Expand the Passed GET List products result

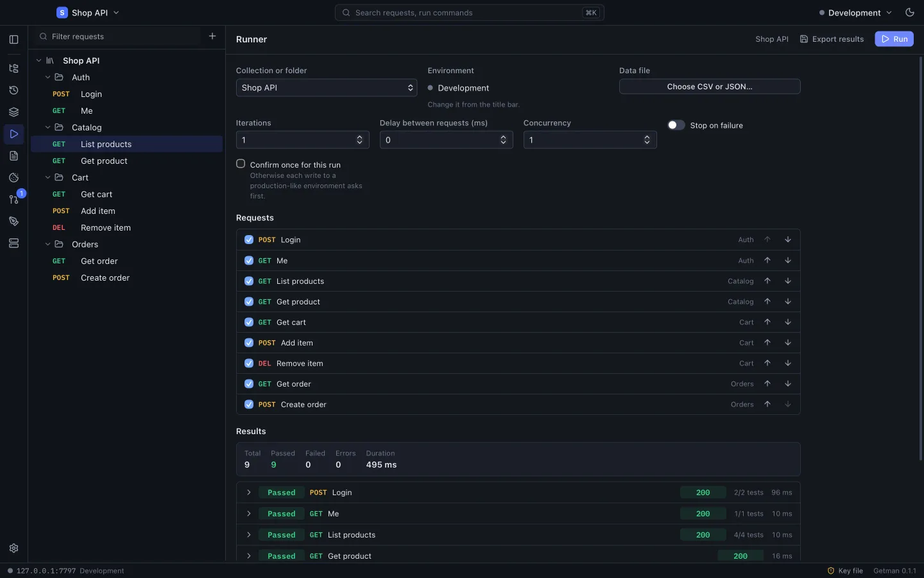[248, 535]
